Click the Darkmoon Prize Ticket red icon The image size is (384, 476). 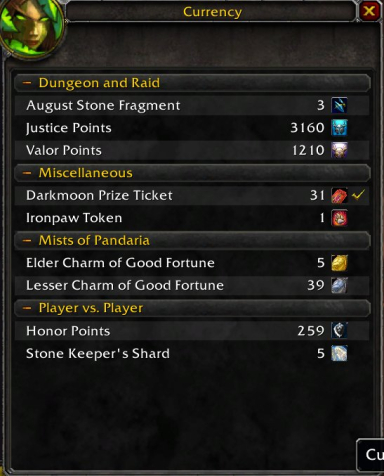point(339,195)
